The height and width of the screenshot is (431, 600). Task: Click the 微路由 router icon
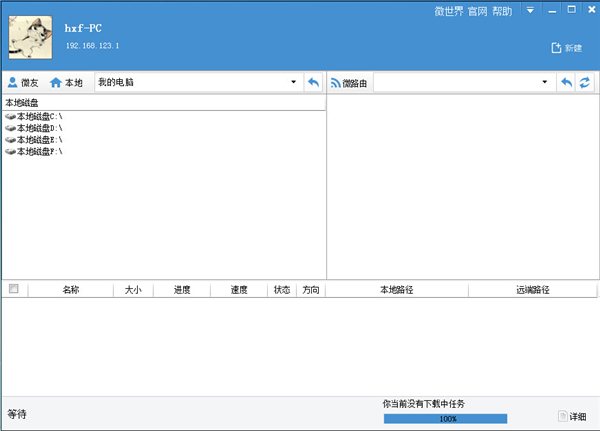pyautogui.click(x=336, y=83)
